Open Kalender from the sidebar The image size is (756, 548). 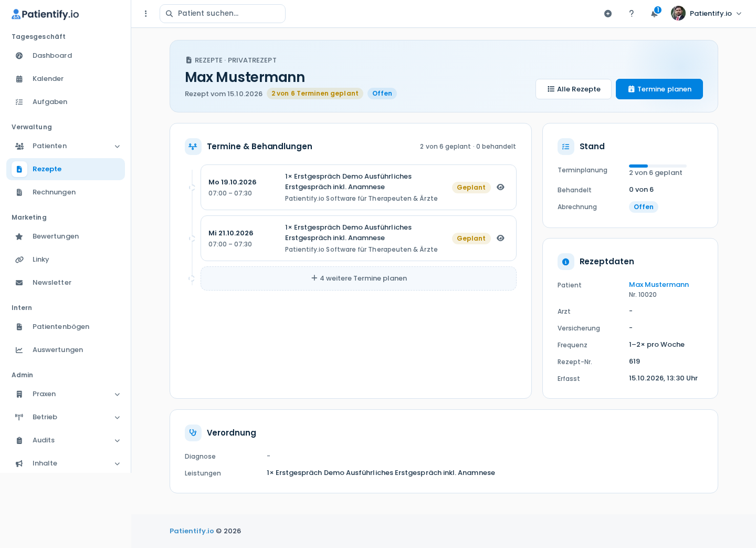[x=66, y=79]
